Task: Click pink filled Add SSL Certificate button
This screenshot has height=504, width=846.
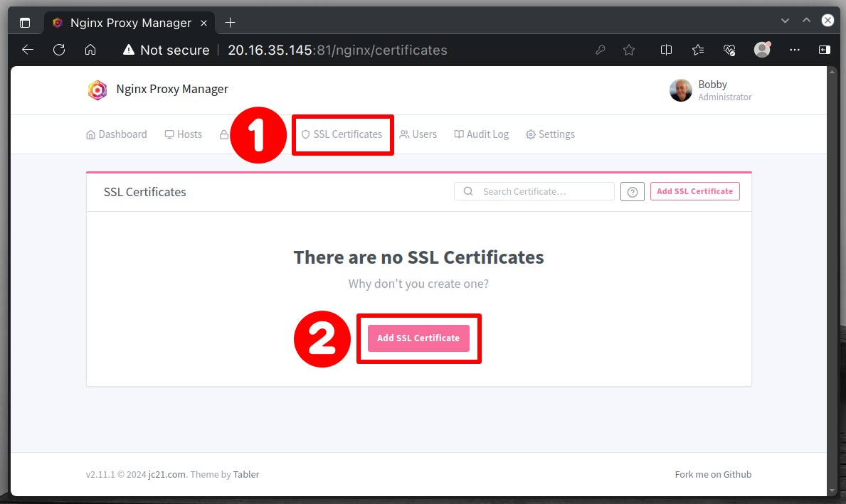Action: (x=418, y=338)
